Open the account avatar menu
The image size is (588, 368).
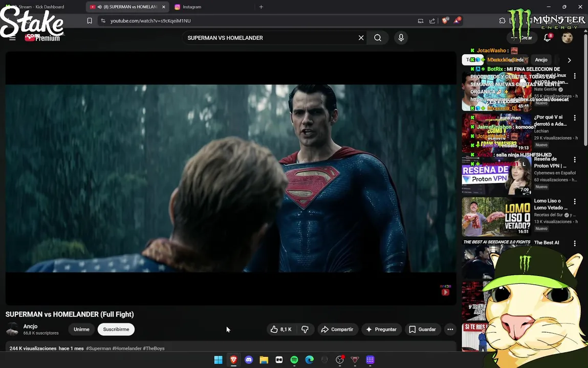click(567, 38)
